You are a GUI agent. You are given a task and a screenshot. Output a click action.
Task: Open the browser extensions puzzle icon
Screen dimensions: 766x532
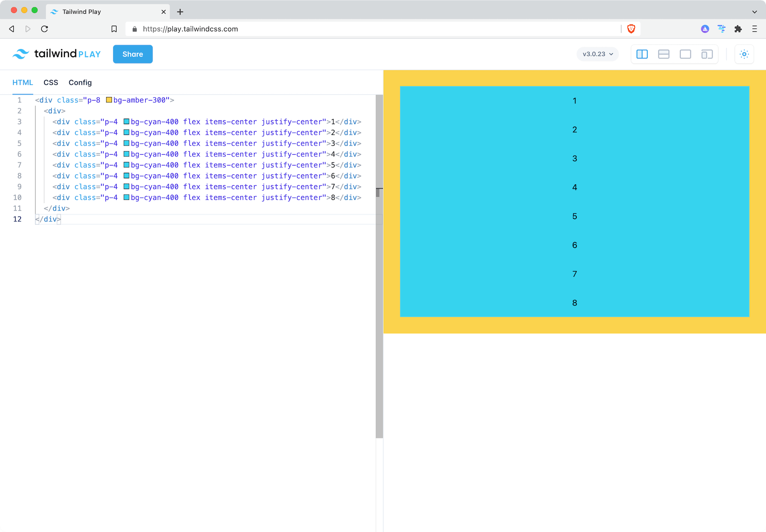click(738, 29)
